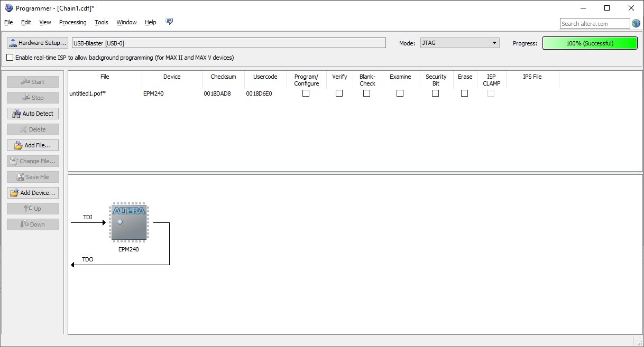The image size is (644, 347).
Task: Open Add File folder button
Action: click(33, 145)
